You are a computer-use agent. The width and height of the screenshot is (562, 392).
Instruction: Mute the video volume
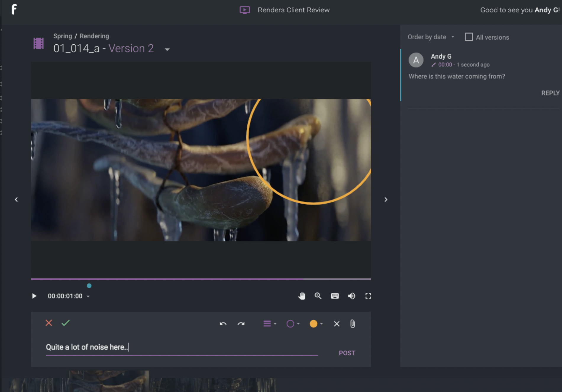[351, 296]
